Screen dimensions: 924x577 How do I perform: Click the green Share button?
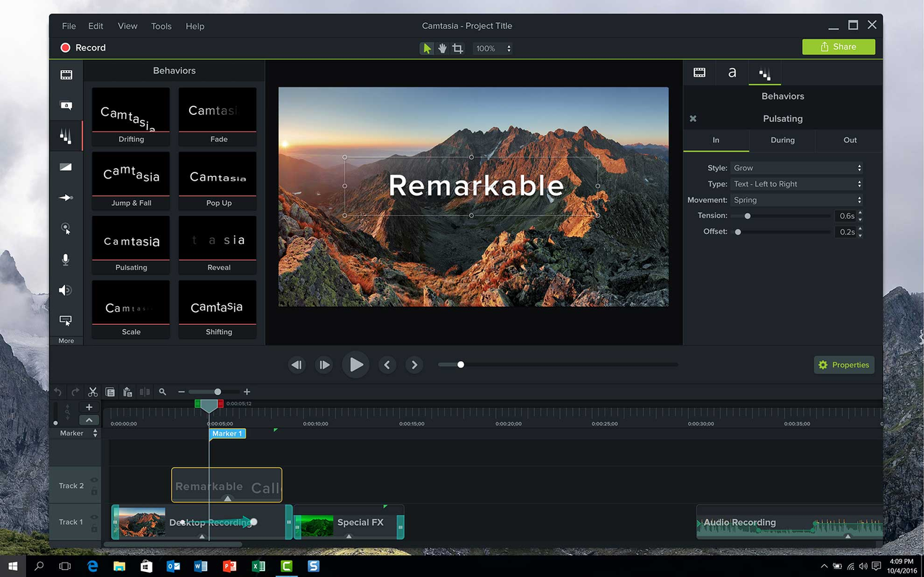pyautogui.click(x=838, y=46)
